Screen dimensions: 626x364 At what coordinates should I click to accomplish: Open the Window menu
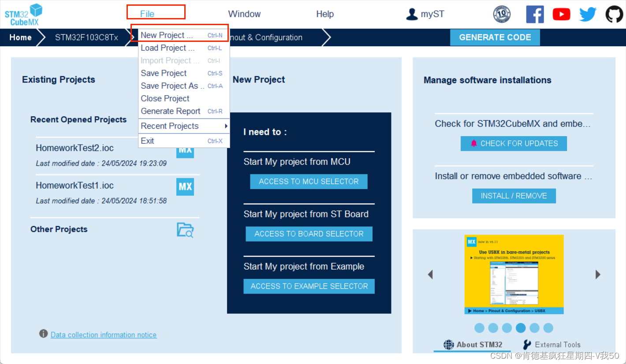(x=244, y=14)
